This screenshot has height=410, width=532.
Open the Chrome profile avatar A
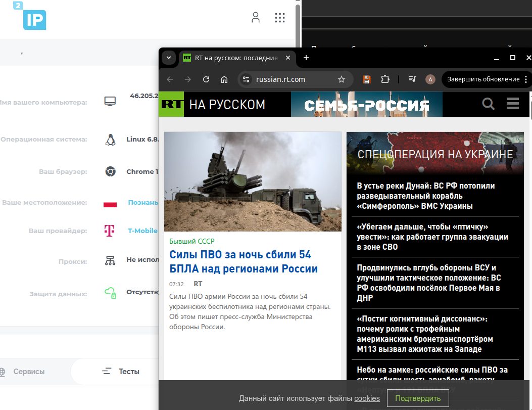point(430,79)
